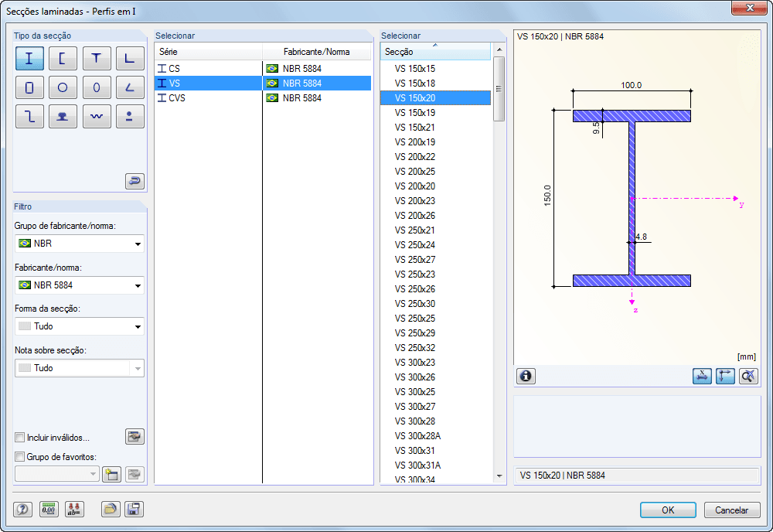Select the solid bar section type icon

[130, 116]
